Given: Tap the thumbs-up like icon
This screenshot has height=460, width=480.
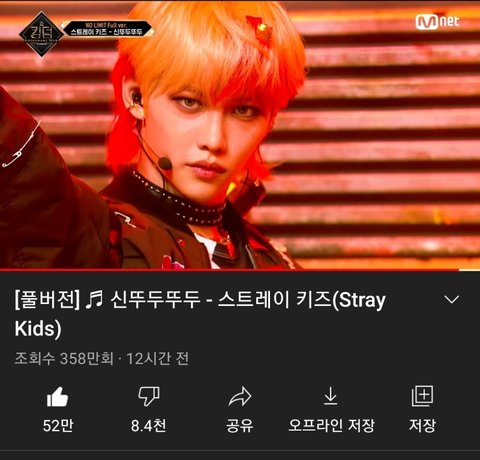Looking at the screenshot, I should [57, 397].
